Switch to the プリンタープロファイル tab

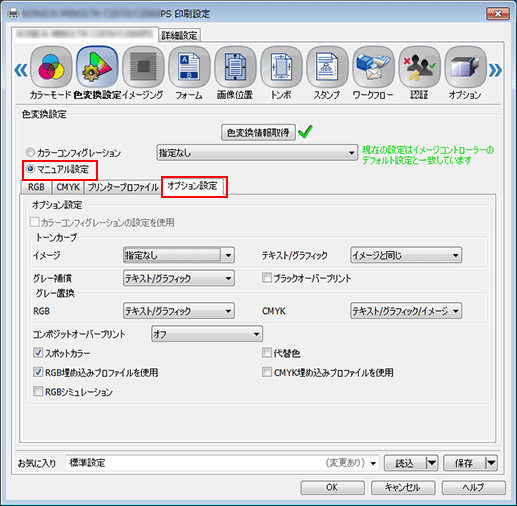pyautogui.click(x=123, y=187)
